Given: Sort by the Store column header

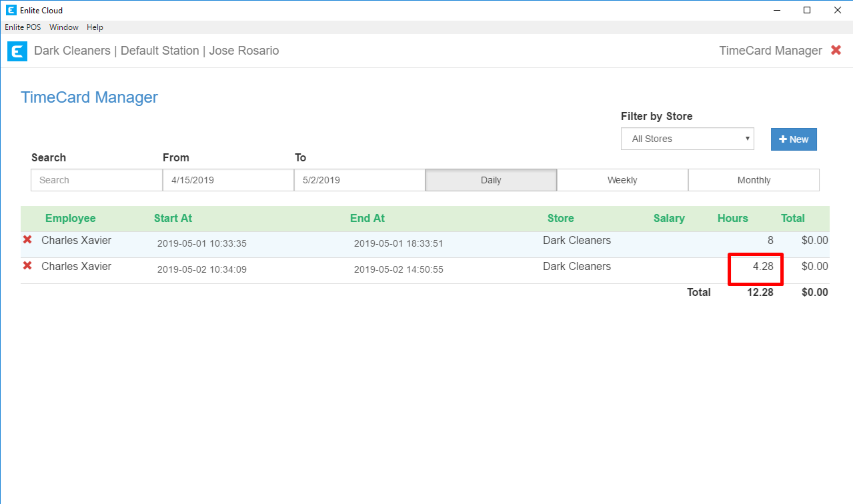Looking at the screenshot, I should [x=561, y=219].
